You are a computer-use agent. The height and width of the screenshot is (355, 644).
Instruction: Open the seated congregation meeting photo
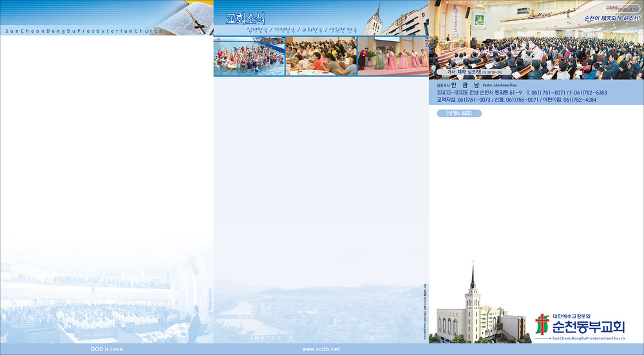pyautogui.click(x=321, y=57)
